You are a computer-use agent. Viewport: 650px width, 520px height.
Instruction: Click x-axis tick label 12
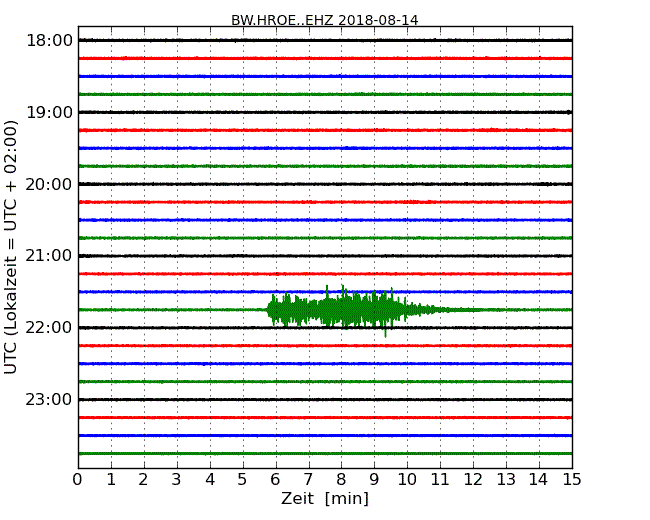(x=473, y=479)
